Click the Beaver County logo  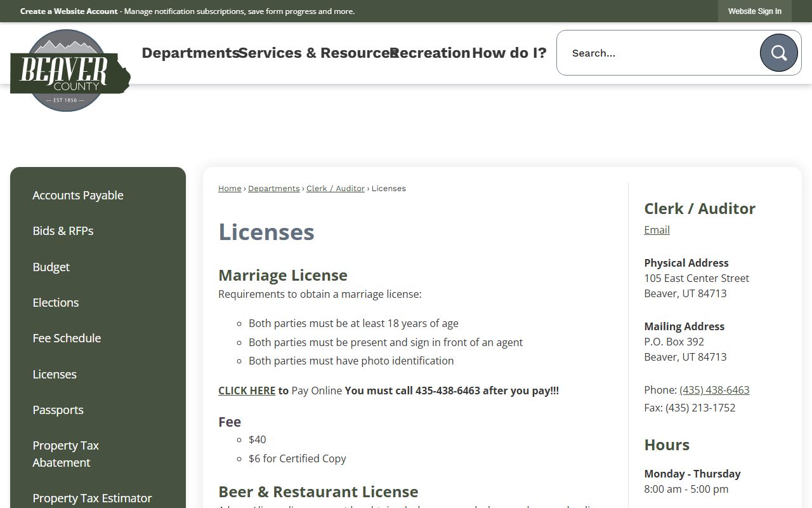(x=70, y=70)
